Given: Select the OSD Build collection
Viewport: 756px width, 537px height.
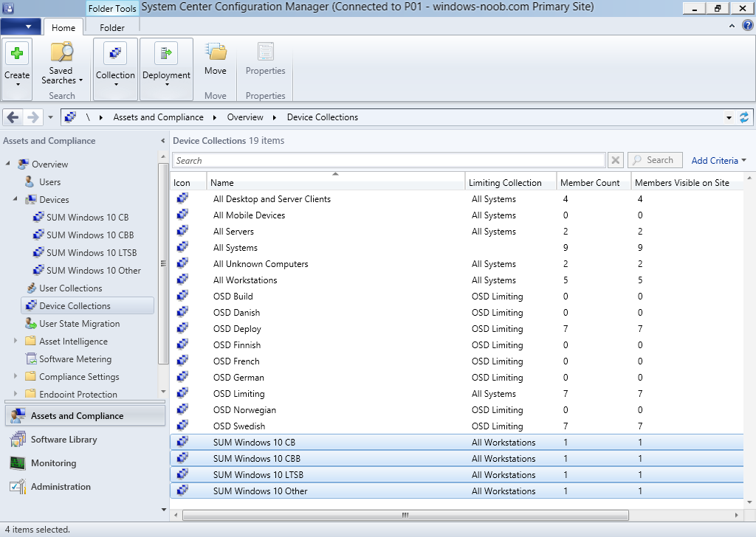Looking at the screenshot, I should (x=456, y=297).
